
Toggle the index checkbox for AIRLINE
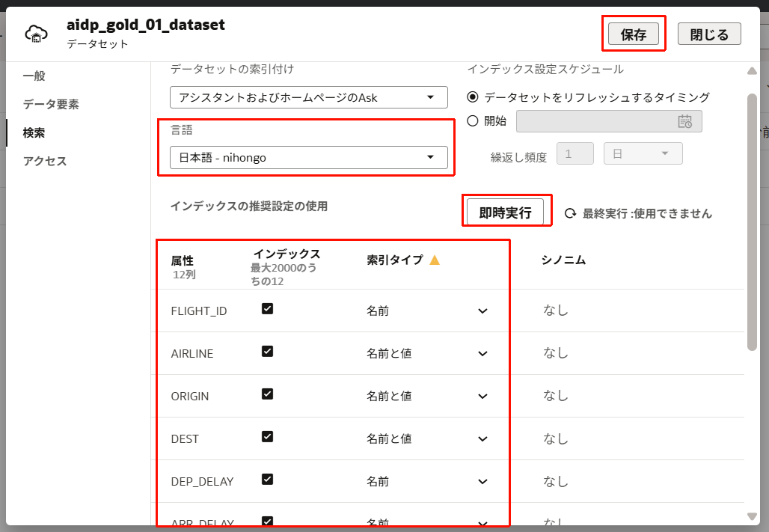[x=267, y=352]
